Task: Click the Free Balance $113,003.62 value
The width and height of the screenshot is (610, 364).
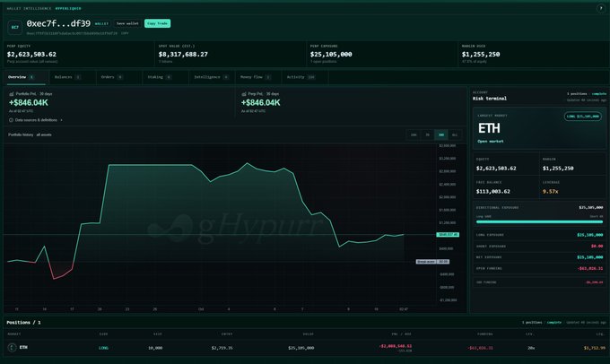Action: coord(495,191)
